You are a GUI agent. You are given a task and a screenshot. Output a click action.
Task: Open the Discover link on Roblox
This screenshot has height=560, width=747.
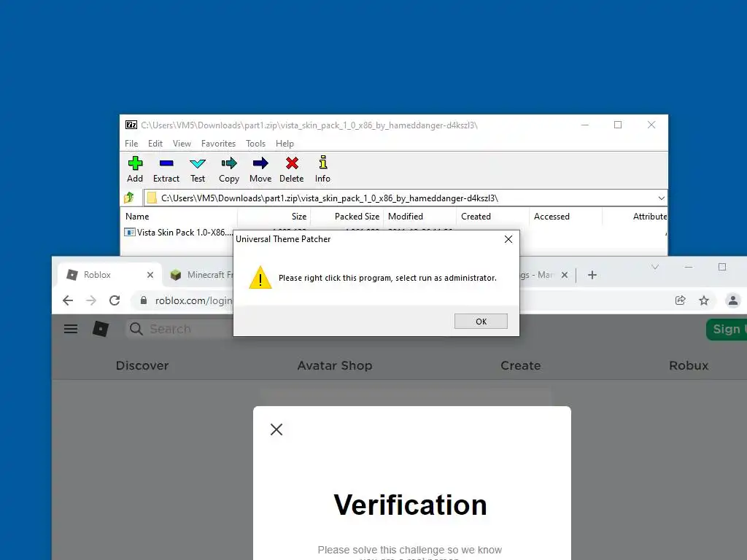[x=142, y=366]
